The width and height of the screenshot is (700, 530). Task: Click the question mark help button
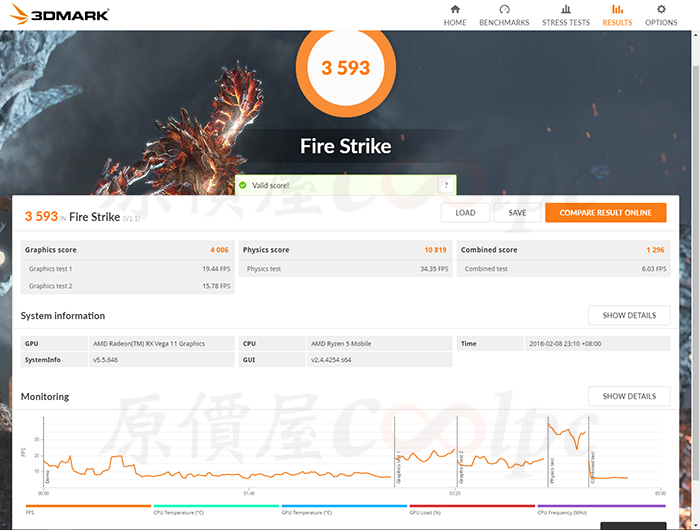445,185
